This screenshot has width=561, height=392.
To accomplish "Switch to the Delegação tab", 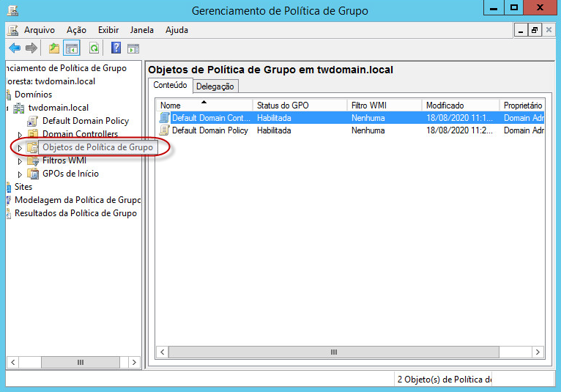I will click(215, 86).
